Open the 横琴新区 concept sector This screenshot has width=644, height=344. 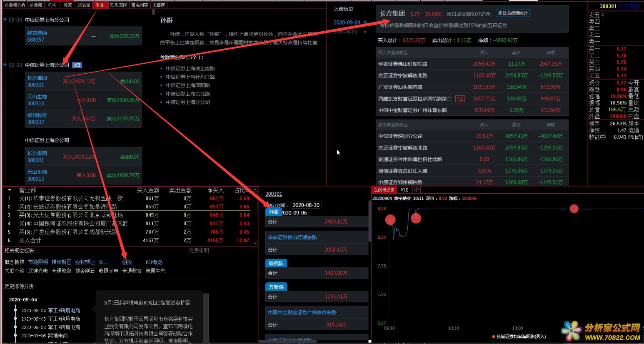coord(61,262)
